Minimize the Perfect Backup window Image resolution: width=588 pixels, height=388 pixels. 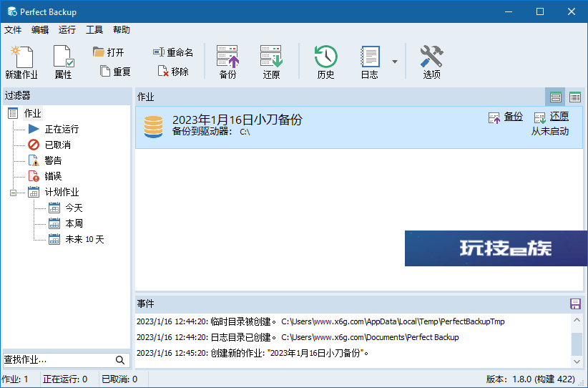click(509, 11)
